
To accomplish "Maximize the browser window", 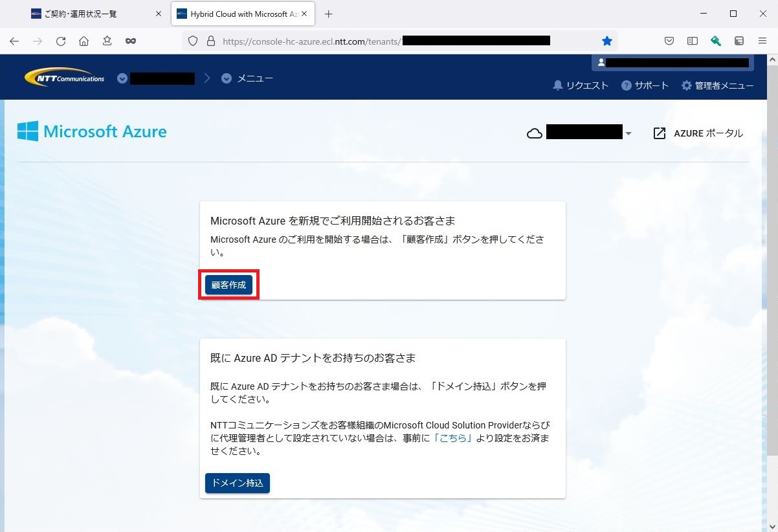I will click(x=733, y=14).
